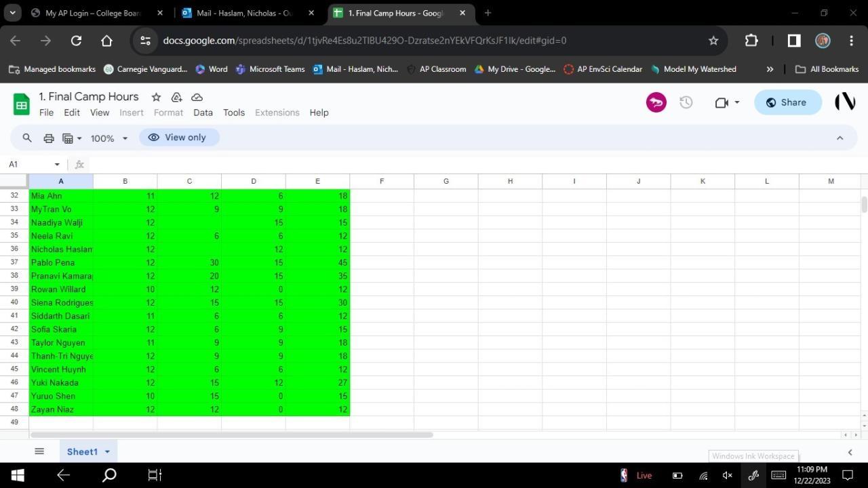Image resolution: width=868 pixels, height=488 pixels.
Task: Select the cell containing Pablo Pena
Action: pyautogui.click(x=60, y=262)
